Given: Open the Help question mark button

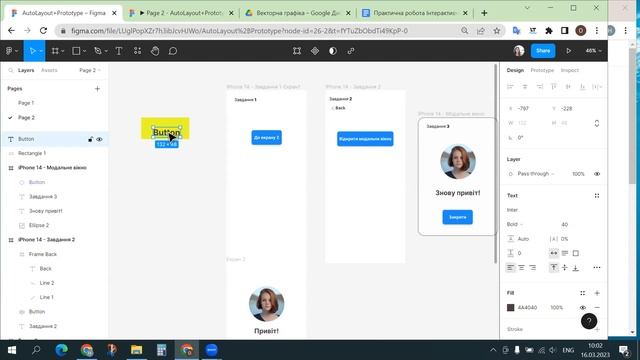Looking at the screenshot, I should 589,321.
